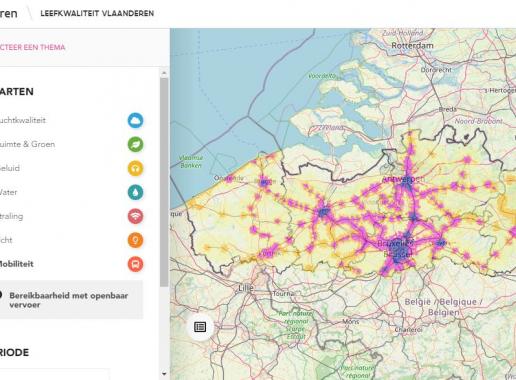
Task: Open the Straling theme label
Action: coord(12,216)
